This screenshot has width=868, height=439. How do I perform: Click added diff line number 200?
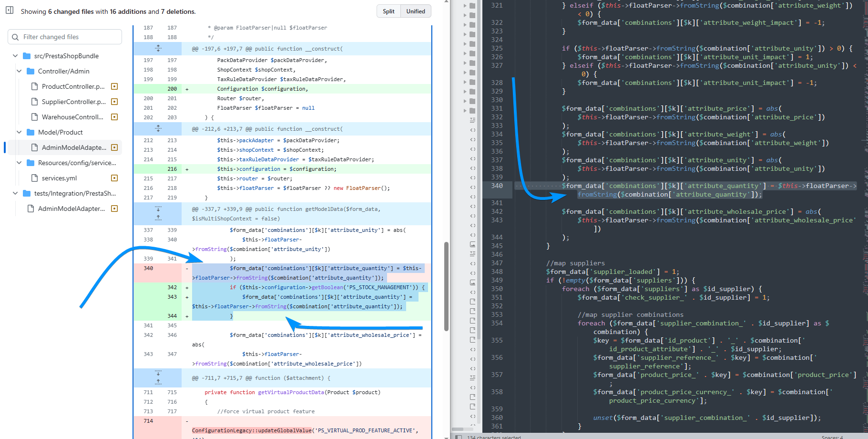pyautogui.click(x=172, y=89)
